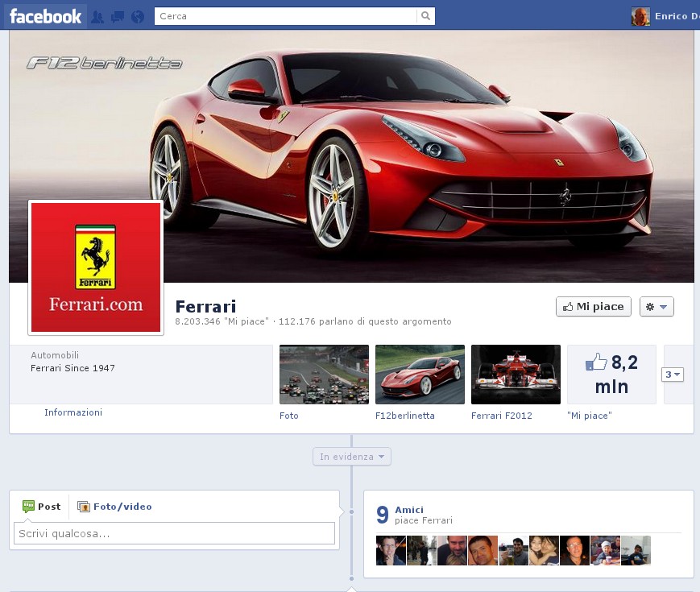
Task: Open messages icon in top bar
Action: (x=118, y=17)
